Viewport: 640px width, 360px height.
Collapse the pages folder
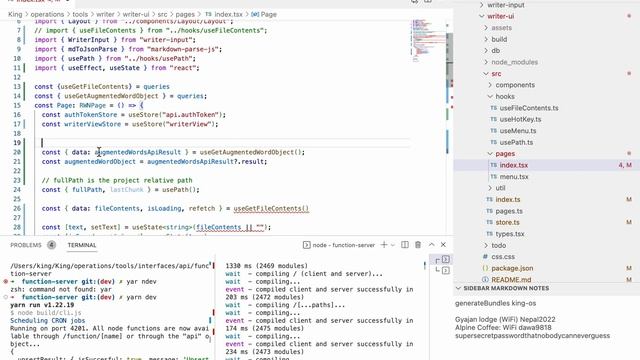490,153
